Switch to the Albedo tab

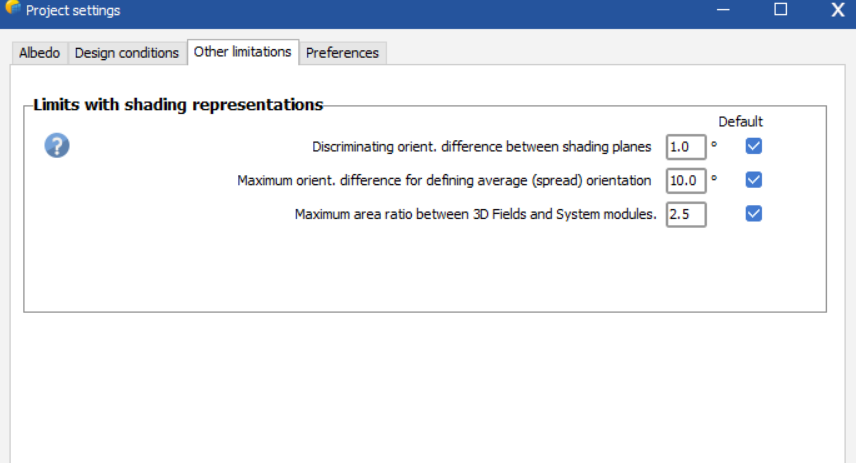tap(40, 53)
